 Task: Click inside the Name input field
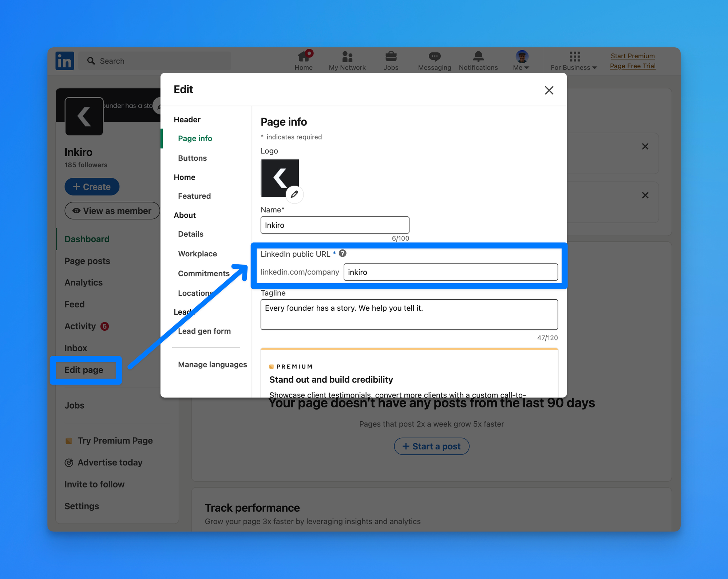pos(335,225)
